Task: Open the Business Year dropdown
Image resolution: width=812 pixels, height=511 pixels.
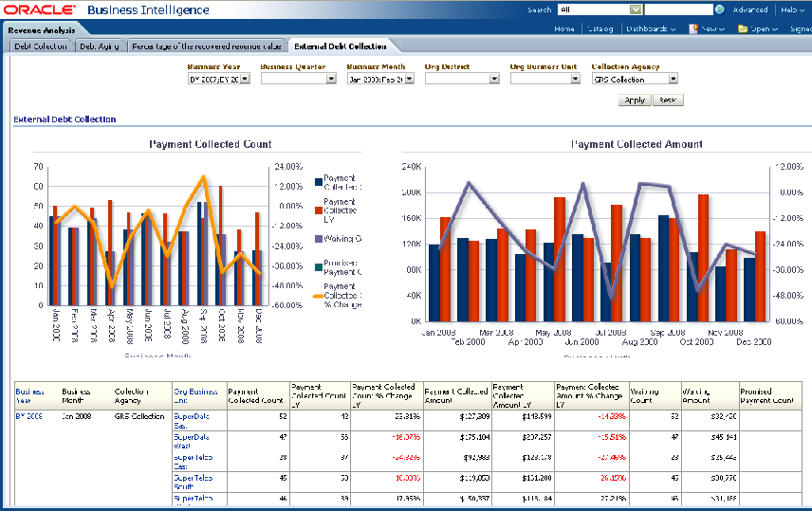Action: click(245, 79)
